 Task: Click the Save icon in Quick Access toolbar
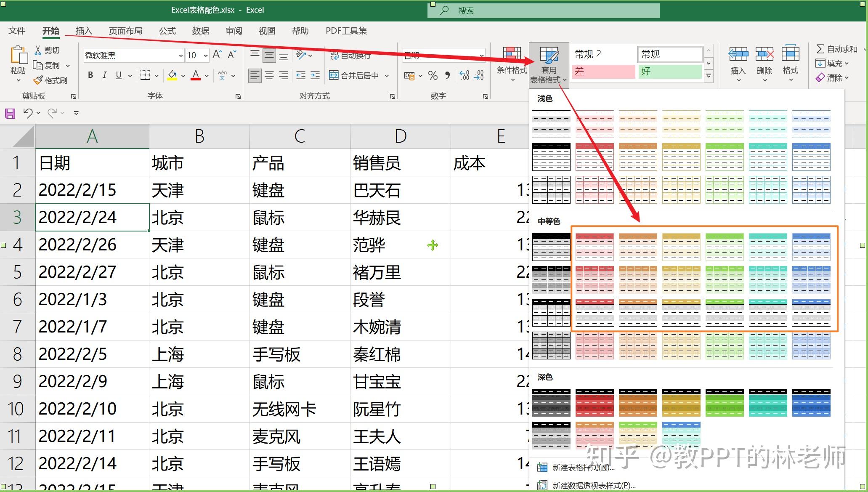(9, 112)
